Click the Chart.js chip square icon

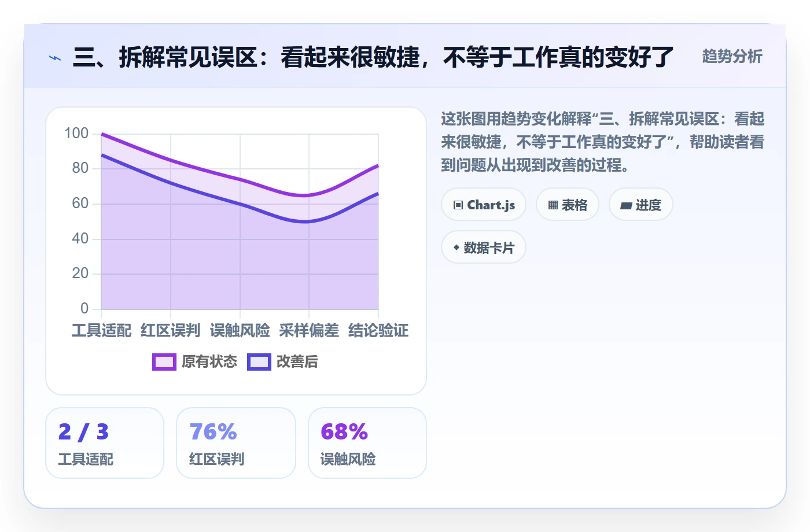458,205
